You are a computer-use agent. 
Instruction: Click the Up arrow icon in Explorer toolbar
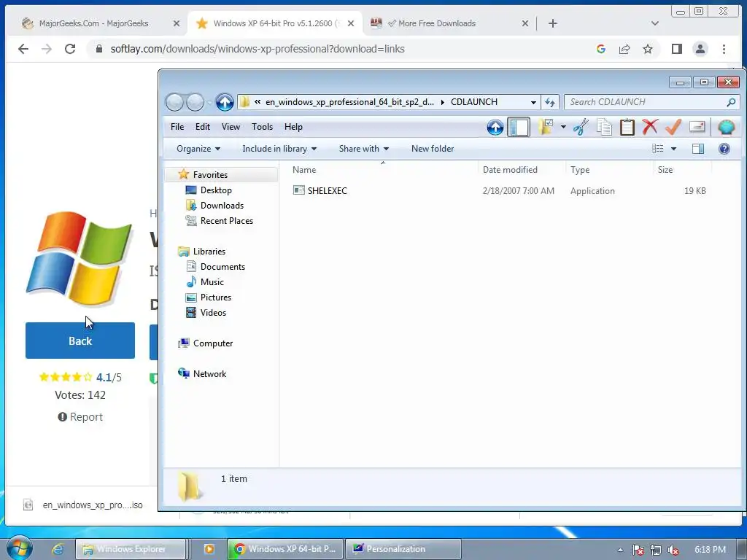tap(495, 127)
